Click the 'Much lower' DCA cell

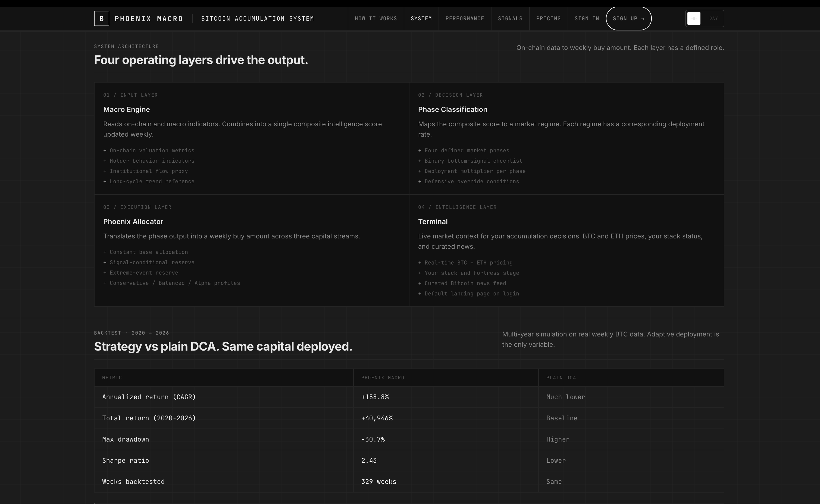[x=566, y=397]
